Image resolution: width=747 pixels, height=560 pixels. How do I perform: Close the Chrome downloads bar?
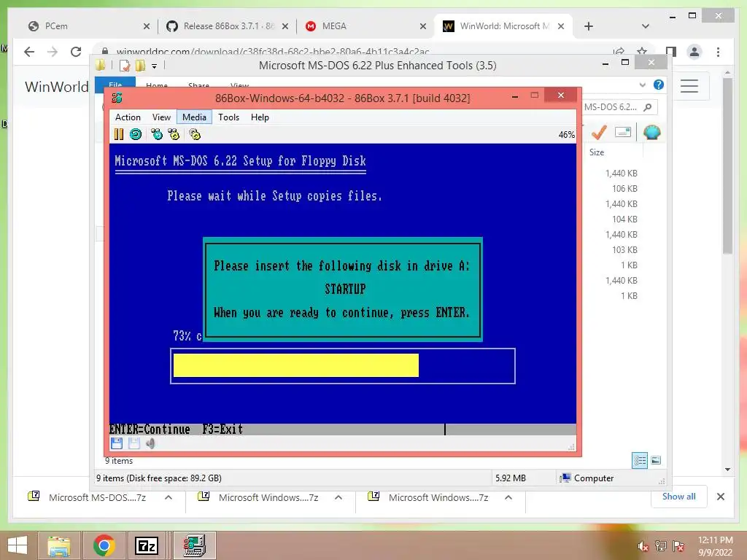(x=720, y=497)
